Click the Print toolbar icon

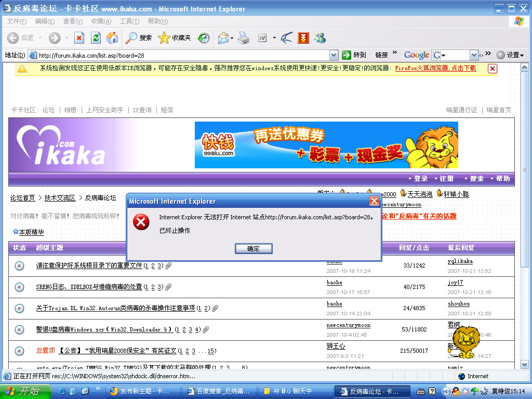[243, 37]
